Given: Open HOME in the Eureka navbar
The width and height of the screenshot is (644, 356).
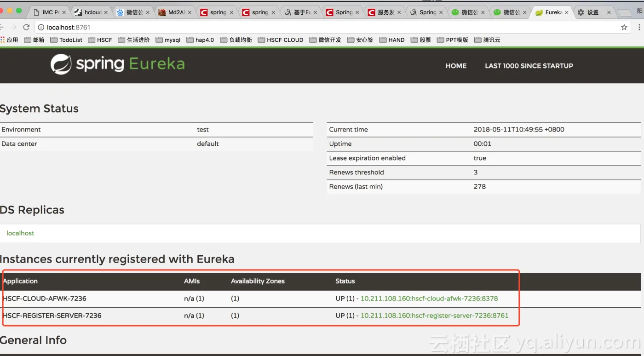Looking at the screenshot, I should (456, 66).
